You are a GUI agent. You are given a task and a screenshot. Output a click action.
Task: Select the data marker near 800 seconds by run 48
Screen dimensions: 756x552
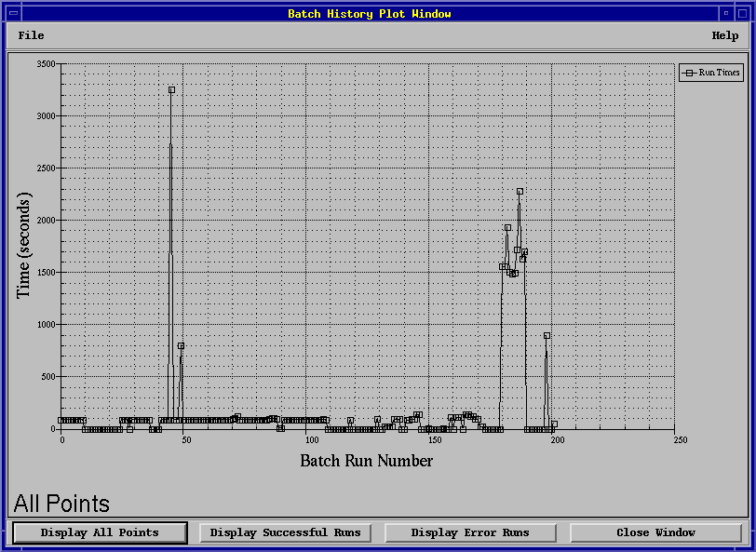coord(181,345)
